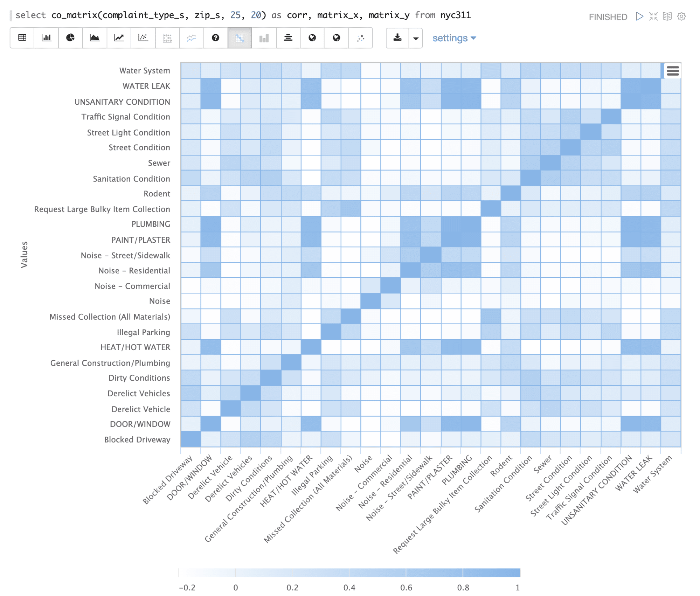Switch to the table view
700x596 pixels.
click(x=22, y=38)
